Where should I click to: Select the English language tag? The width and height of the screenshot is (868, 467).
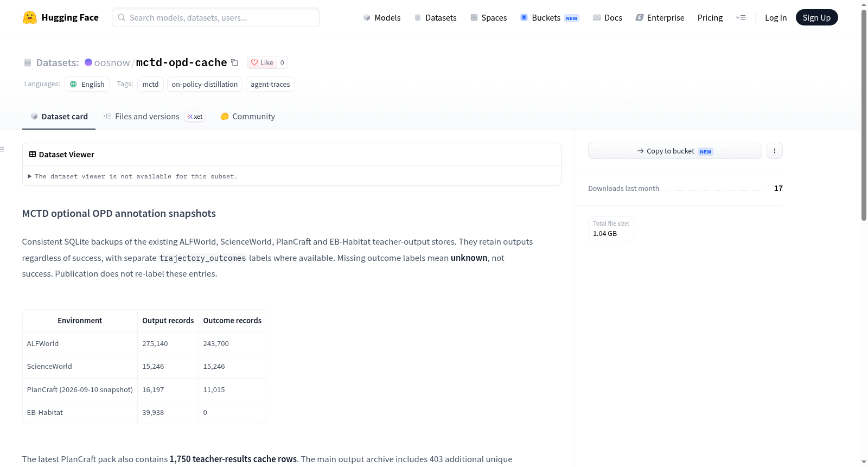pos(87,84)
